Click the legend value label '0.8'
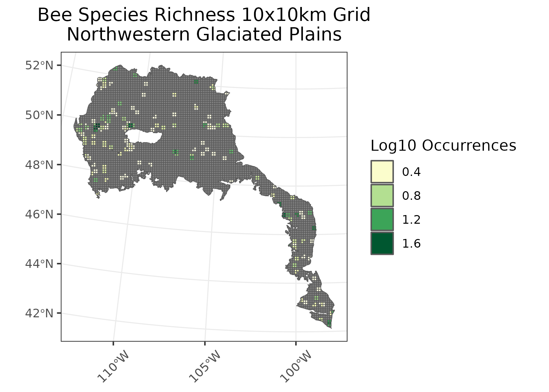 pyautogui.click(x=411, y=196)
